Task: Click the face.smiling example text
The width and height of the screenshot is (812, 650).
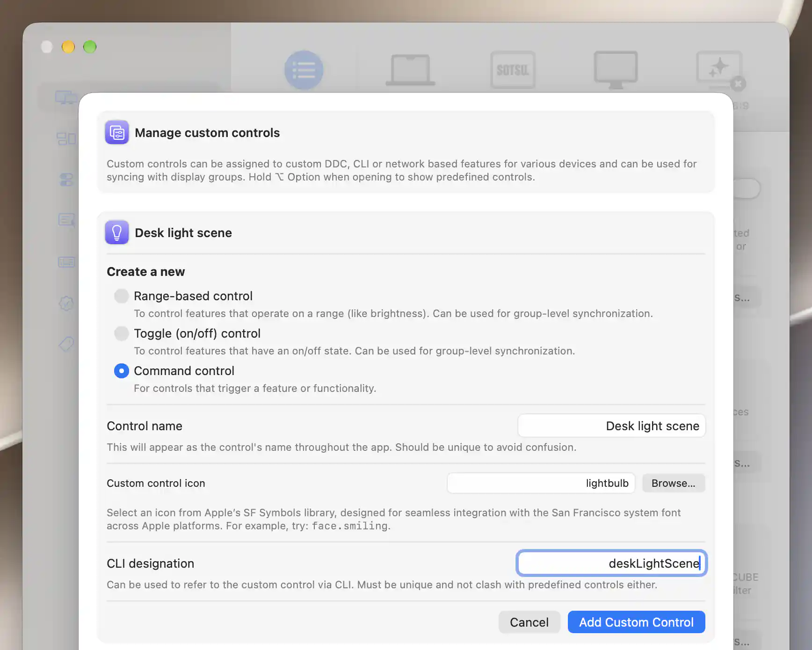Action: coord(350,526)
